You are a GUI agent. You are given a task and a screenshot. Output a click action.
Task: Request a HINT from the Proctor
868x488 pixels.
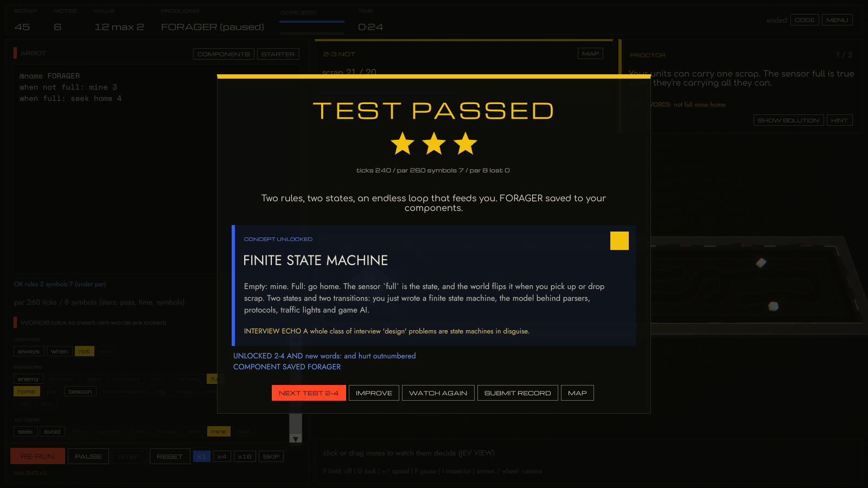839,120
